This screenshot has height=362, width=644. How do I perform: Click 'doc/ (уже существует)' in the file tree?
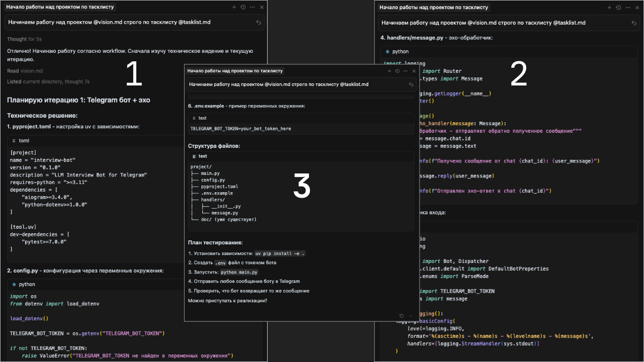coord(229,219)
